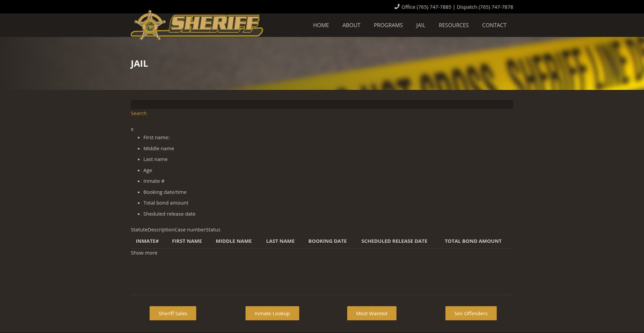Viewport: 644px width, 333px height.
Task: Click the 'Sheduled release date' list item
Action: point(169,214)
